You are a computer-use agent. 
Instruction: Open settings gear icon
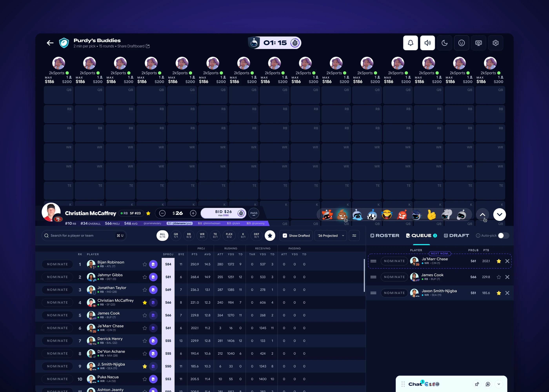click(x=495, y=43)
